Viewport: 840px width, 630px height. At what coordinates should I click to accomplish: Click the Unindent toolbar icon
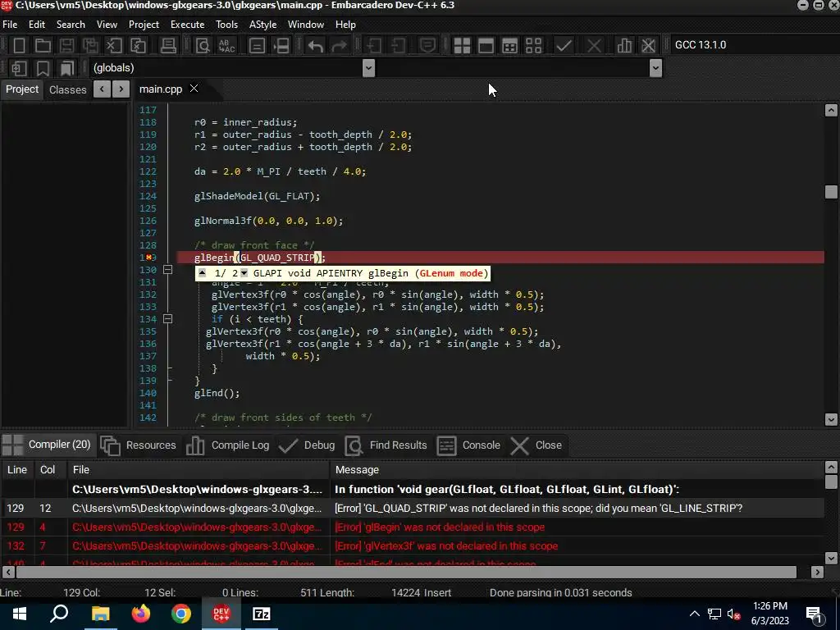pyautogui.click(x=398, y=46)
